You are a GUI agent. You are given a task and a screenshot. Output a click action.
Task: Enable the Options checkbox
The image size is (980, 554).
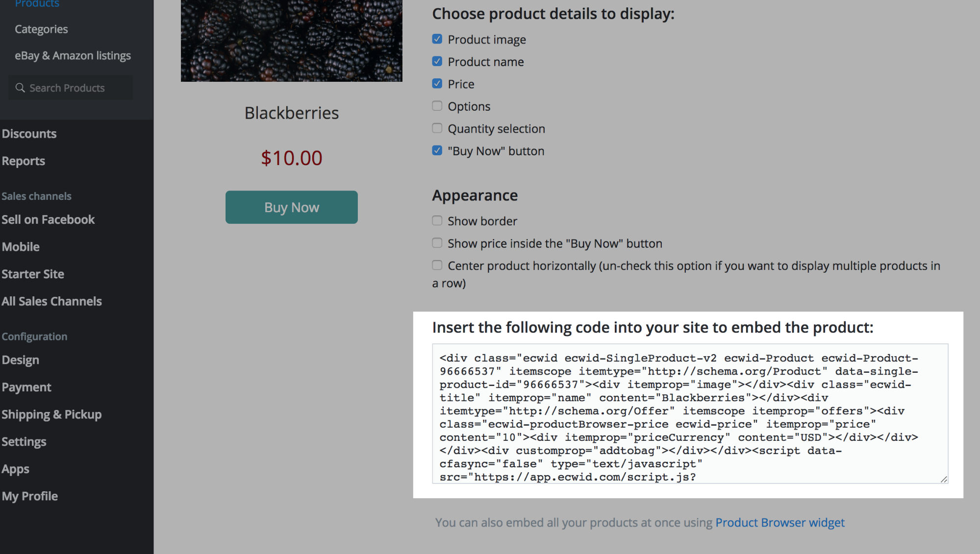click(x=437, y=106)
